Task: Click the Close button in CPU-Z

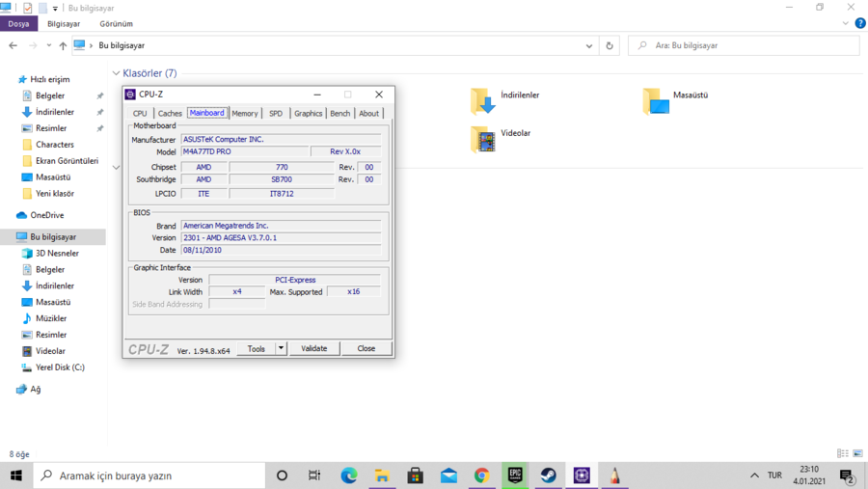Action: point(366,348)
